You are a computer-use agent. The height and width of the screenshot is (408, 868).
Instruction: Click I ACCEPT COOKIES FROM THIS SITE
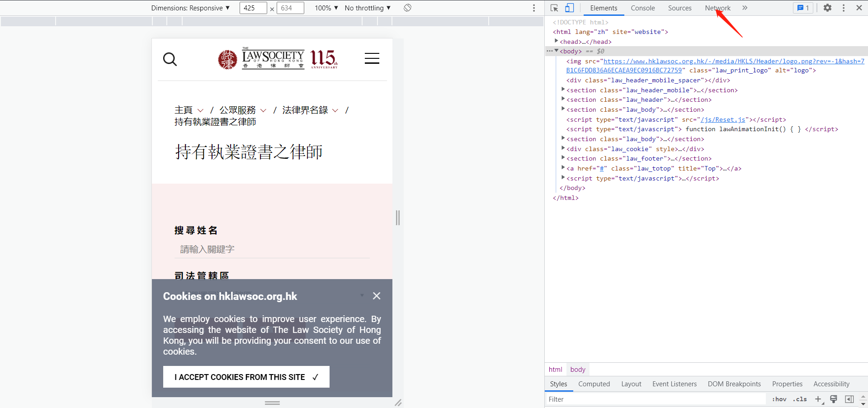[x=246, y=377]
